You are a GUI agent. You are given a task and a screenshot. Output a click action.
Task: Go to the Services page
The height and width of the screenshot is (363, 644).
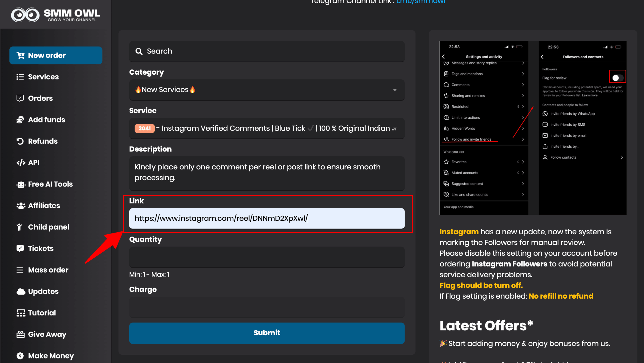pyautogui.click(x=43, y=77)
